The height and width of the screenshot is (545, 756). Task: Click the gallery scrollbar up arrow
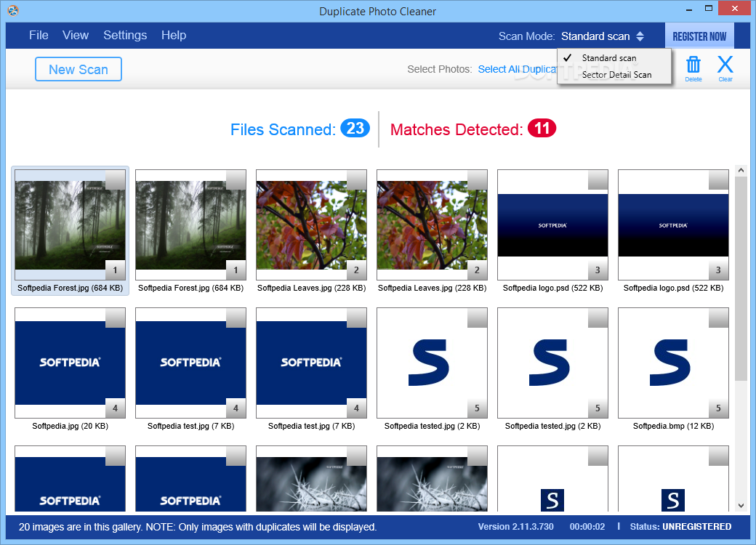(x=741, y=170)
